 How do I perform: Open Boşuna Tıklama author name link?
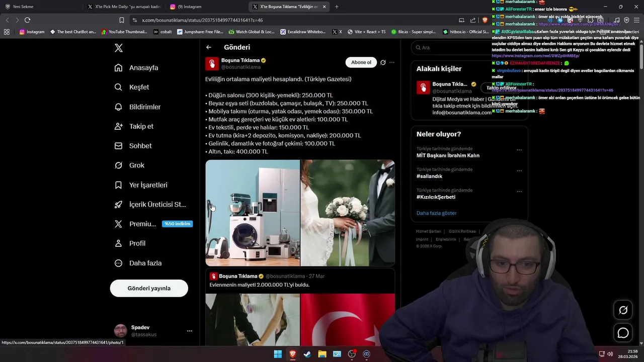(240, 60)
